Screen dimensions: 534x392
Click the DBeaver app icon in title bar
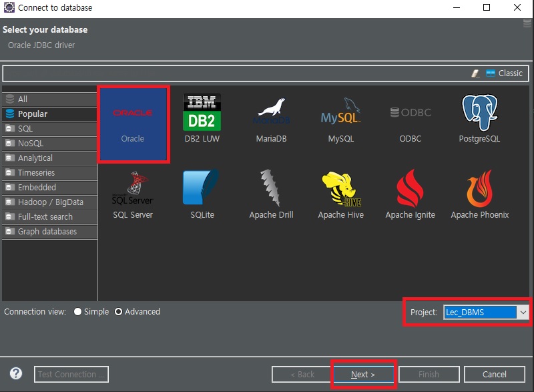9,7
